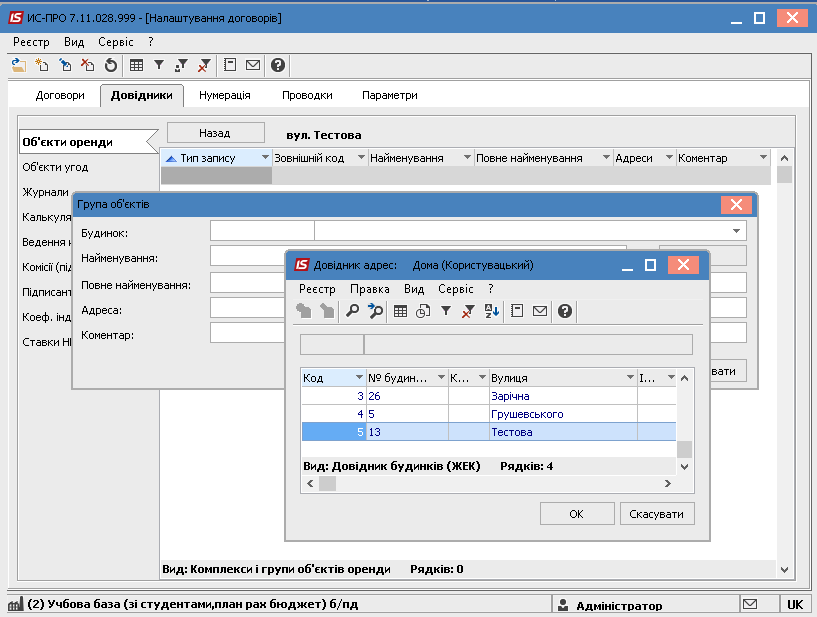Screen dimensions: 817x617
Task: Click find-next magnifier with arrow in address directory
Action: [x=375, y=311]
